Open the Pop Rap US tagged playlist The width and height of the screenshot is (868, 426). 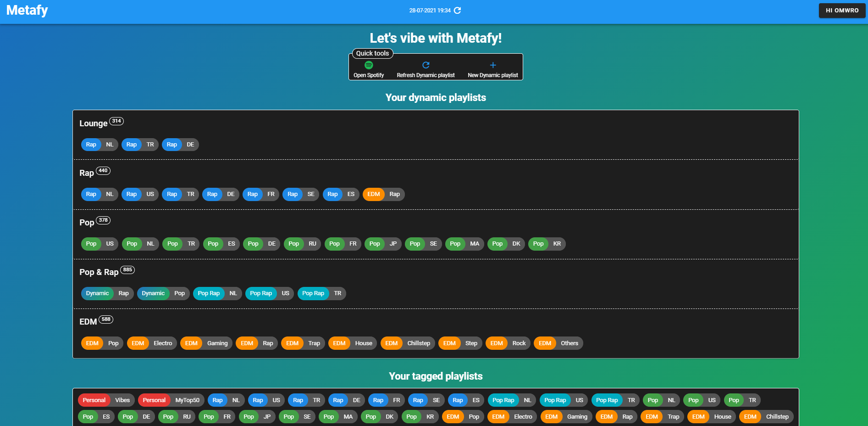564,400
